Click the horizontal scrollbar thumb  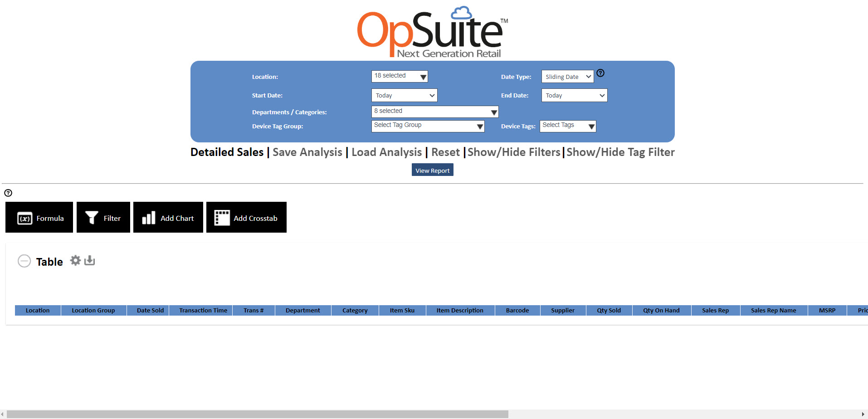[258, 414]
